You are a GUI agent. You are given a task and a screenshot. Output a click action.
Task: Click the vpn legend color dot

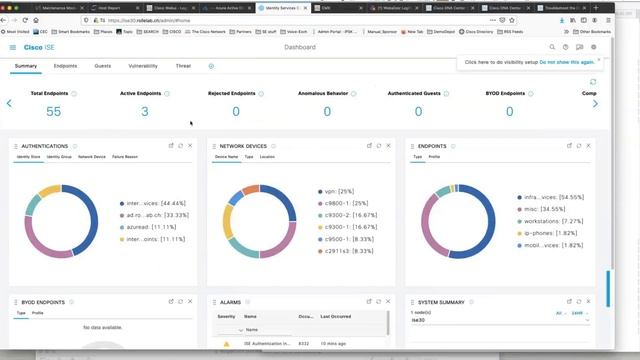[x=320, y=191]
